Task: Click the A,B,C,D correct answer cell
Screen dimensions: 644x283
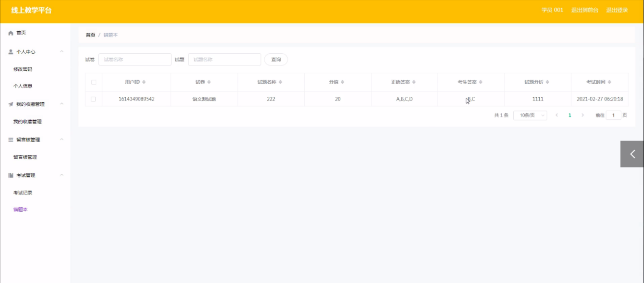Action: coord(404,99)
